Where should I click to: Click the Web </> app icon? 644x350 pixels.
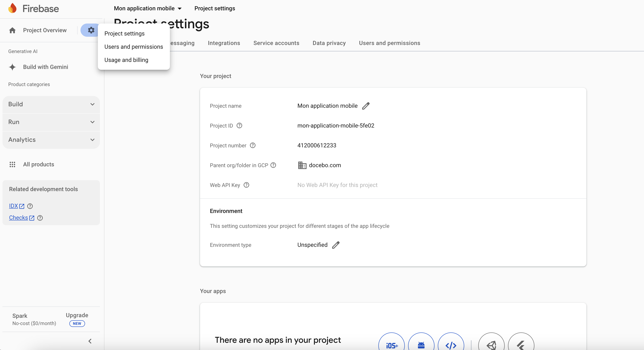pyautogui.click(x=451, y=345)
